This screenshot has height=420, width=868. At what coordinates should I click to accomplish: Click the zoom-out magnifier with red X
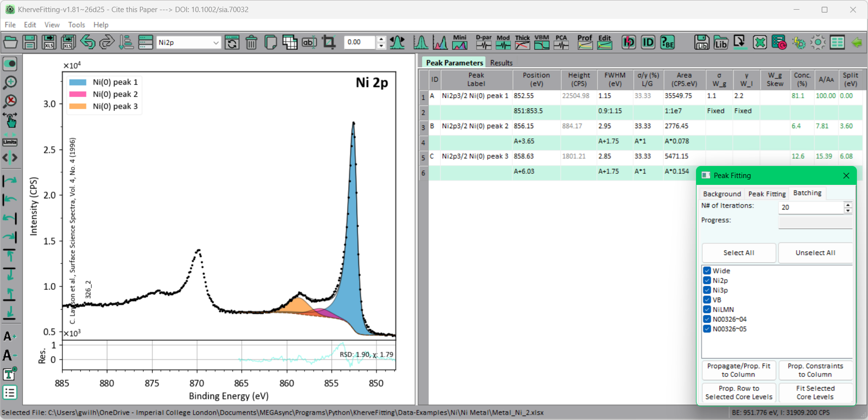pyautogui.click(x=10, y=101)
